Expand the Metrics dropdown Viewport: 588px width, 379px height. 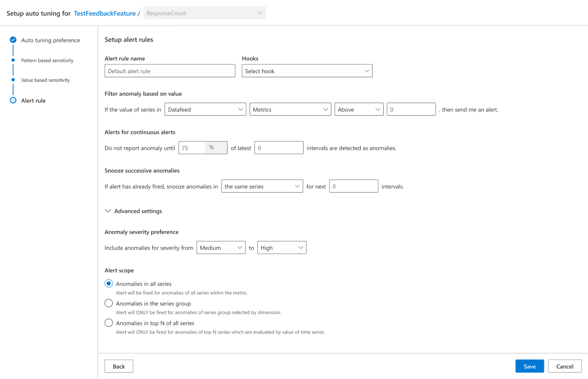(290, 109)
